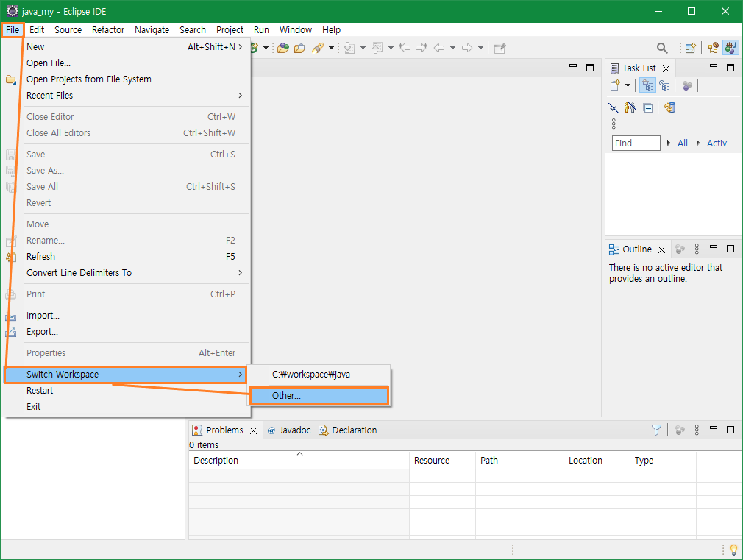
Task: Open Previous Annotation dropdown arrow
Action: pos(391,48)
